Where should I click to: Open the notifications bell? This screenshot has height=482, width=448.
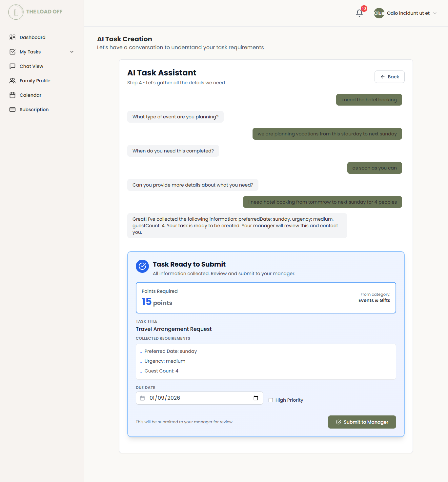click(359, 13)
